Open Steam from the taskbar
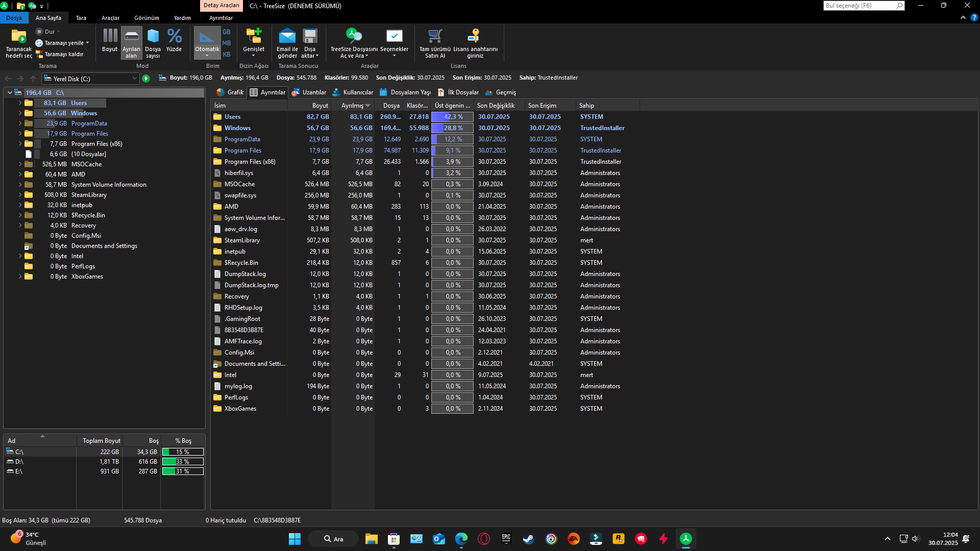This screenshot has height=551, width=980. click(x=528, y=539)
